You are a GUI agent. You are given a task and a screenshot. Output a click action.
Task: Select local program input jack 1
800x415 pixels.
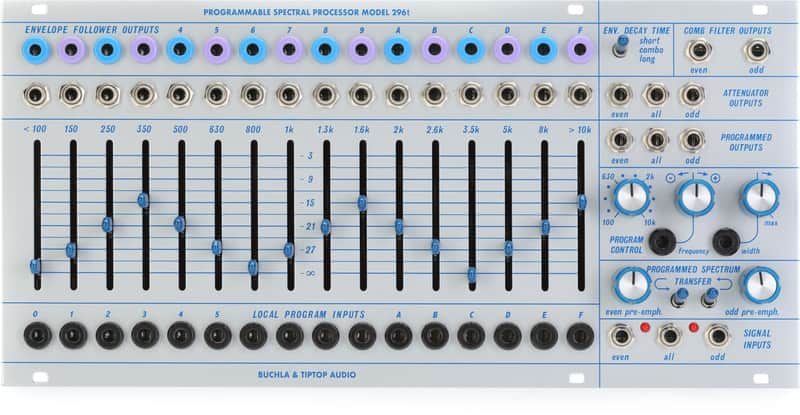(73, 336)
